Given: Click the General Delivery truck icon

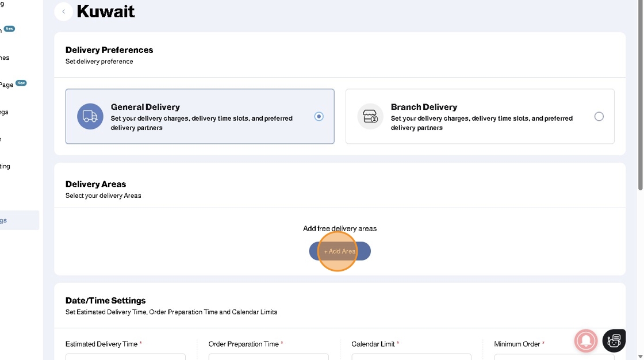Looking at the screenshot, I should [90, 116].
